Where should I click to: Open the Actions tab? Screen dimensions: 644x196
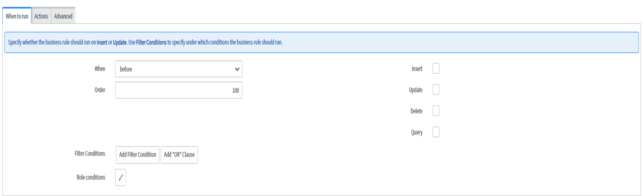click(41, 16)
